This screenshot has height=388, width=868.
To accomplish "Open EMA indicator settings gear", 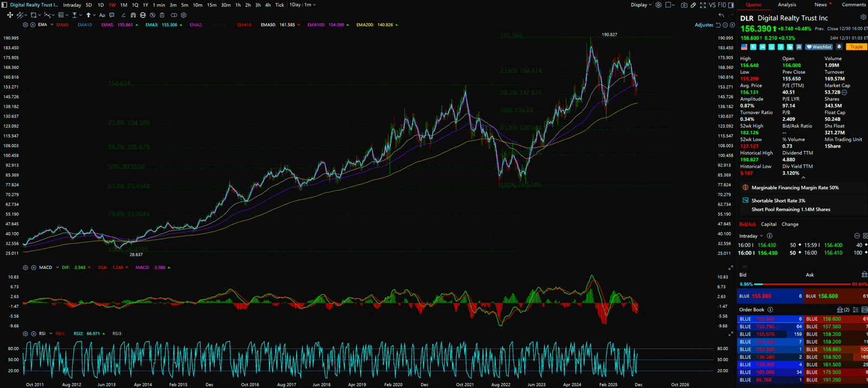I will [x=25, y=25].
